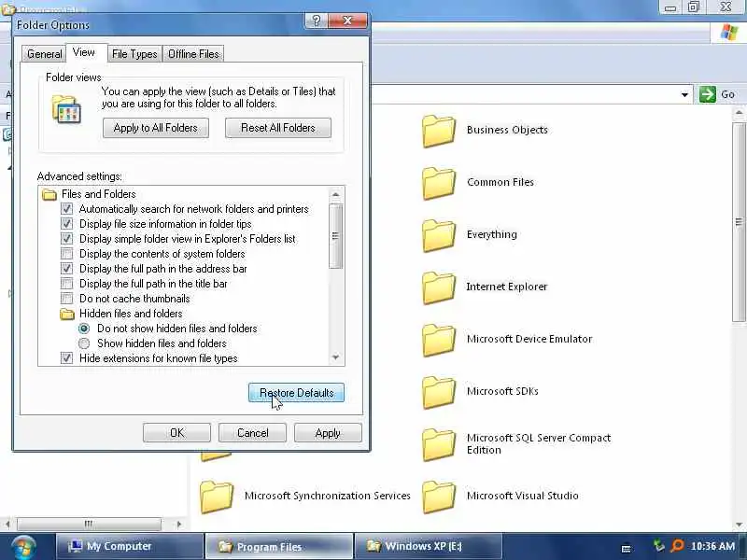Click the bottom pane scroll left arrow
Image resolution: width=747 pixels, height=560 pixels.
7,525
